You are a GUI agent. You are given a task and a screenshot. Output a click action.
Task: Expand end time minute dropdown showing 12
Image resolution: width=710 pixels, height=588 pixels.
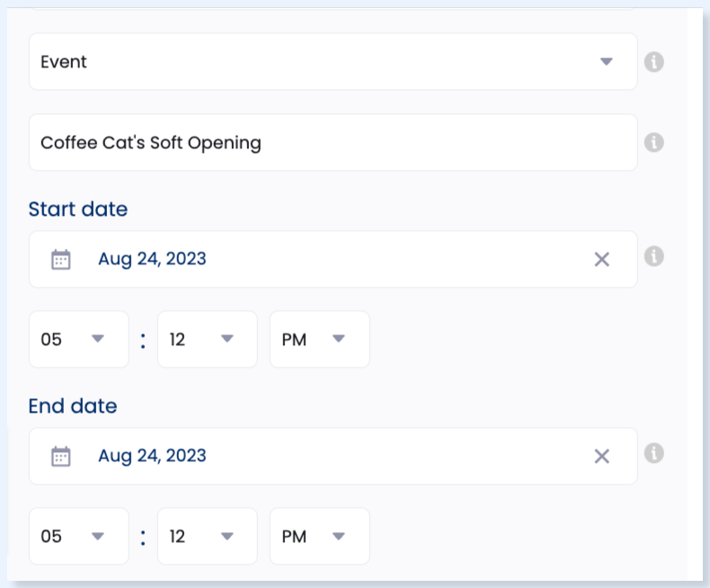(208, 536)
